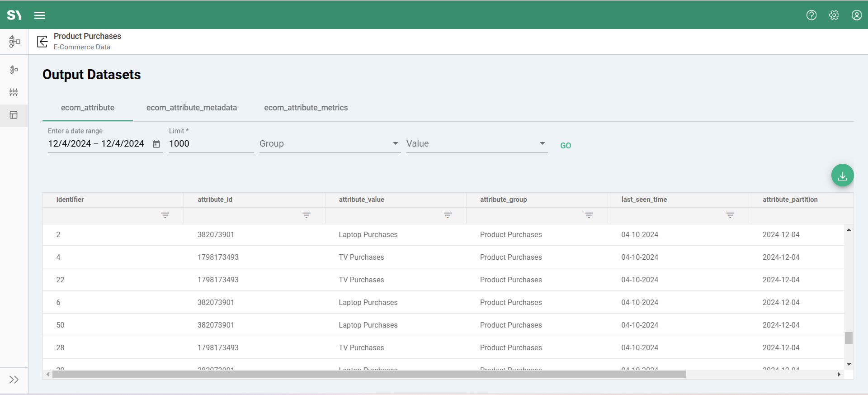Expand the sidebar with double chevron
The image size is (868, 395).
14,380
